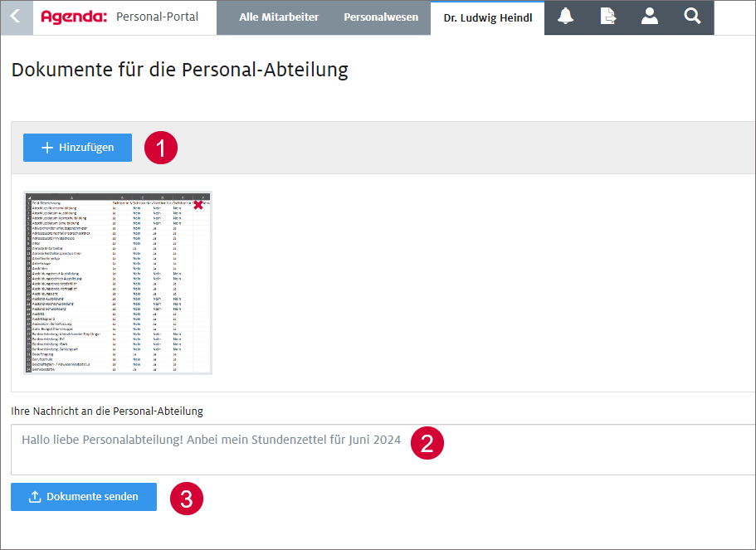Image resolution: width=756 pixels, height=550 pixels.
Task: Click the red number 1 marker
Action: tap(160, 148)
